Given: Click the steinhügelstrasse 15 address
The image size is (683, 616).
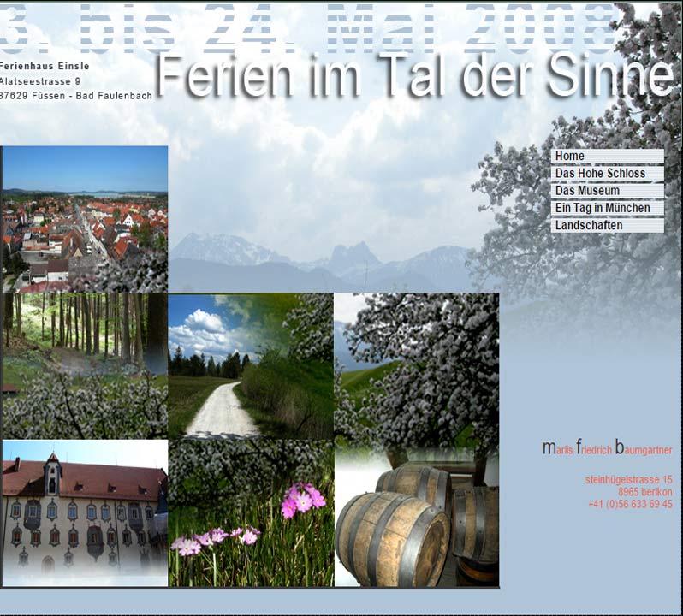Looking at the screenshot, I should tap(628, 480).
